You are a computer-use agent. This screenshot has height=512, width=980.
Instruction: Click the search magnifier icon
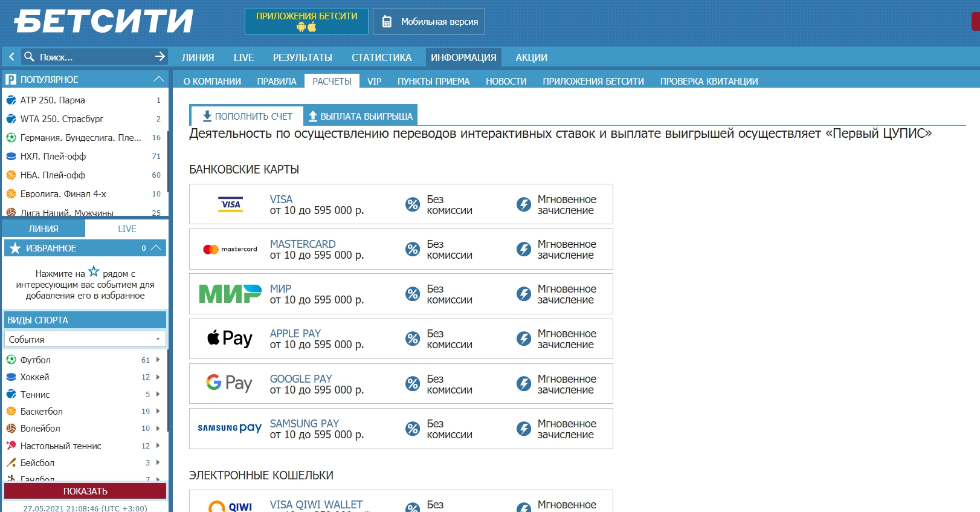(29, 57)
